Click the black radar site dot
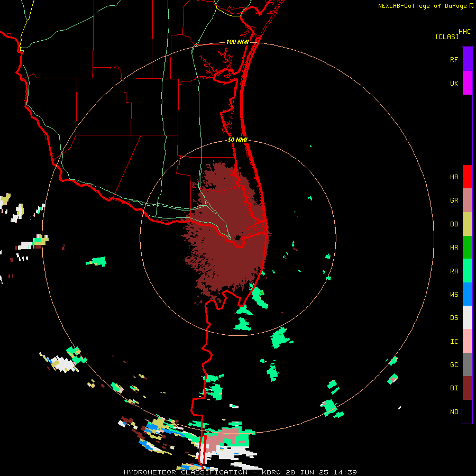This screenshot has width=476, height=476. [237, 237]
